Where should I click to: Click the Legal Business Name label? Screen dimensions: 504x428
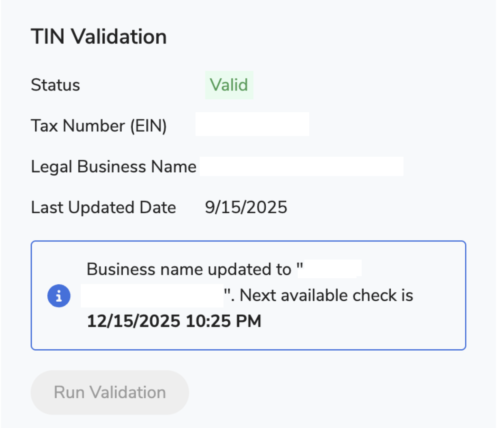114,167
